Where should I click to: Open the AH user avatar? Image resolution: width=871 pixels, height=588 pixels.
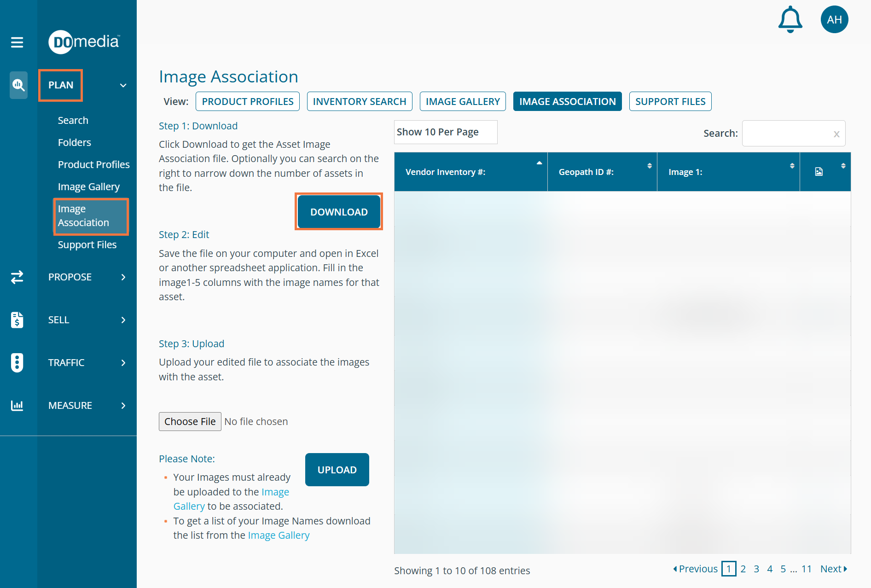click(x=834, y=20)
